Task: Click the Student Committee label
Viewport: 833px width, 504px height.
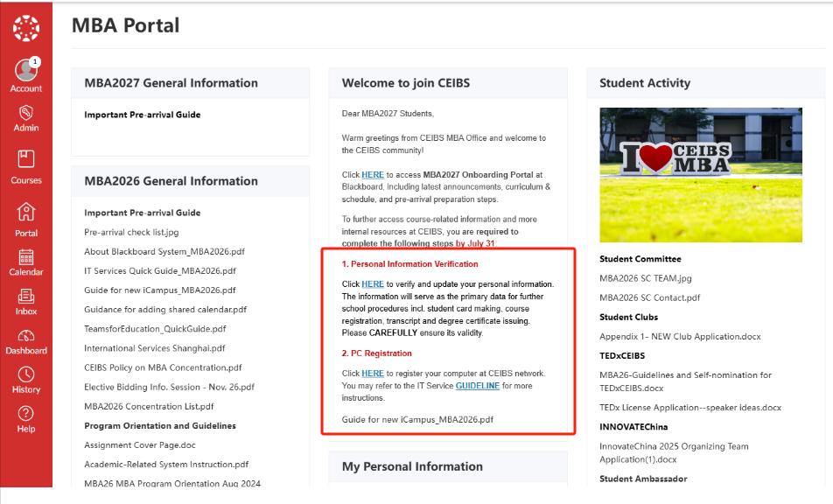Action: coord(640,259)
